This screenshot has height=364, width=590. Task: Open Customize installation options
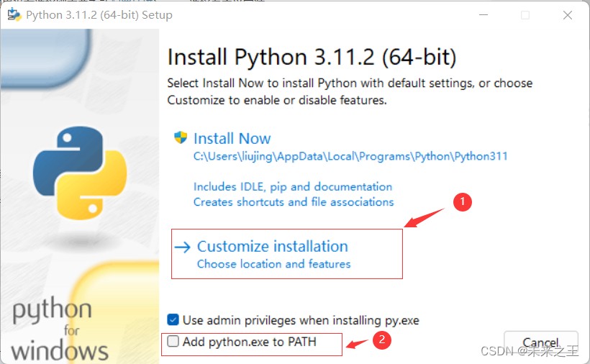coord(272,247)
